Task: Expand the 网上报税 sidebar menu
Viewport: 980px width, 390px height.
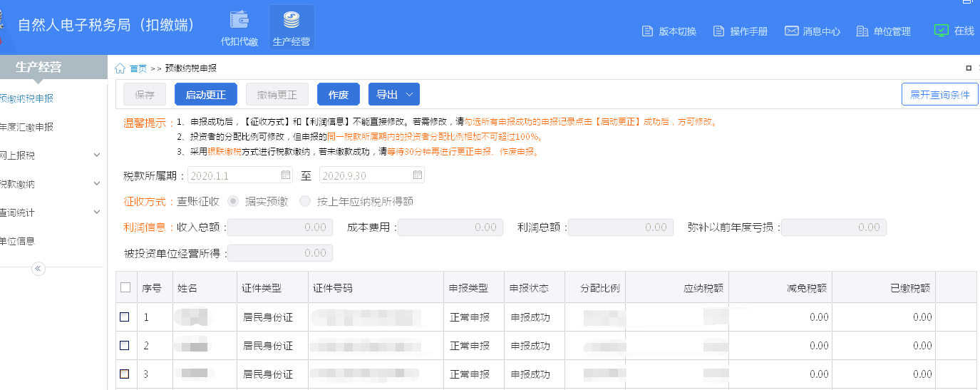Action: pyautogui.click(x=97, y=155)
